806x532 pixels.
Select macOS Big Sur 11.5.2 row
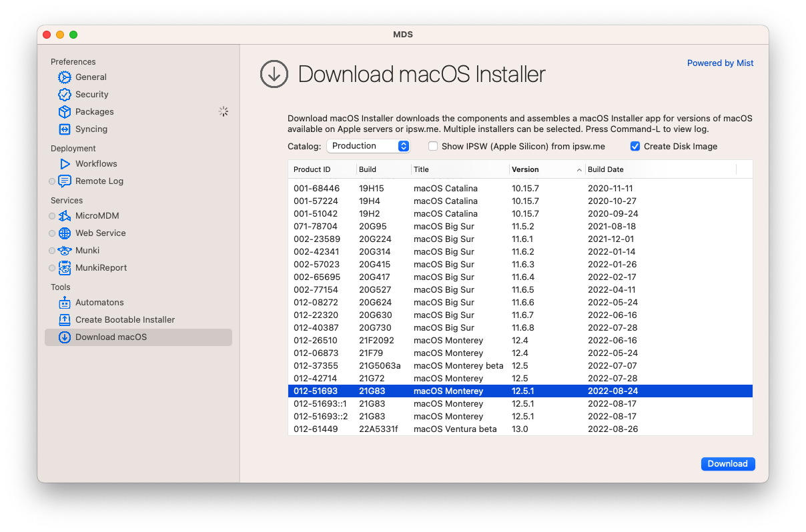point(520,227)
